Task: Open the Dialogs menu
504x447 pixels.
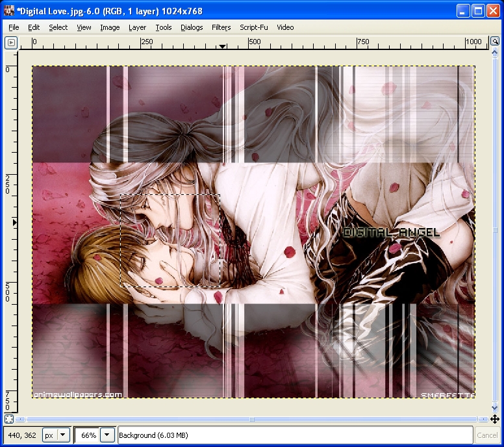Action: coord(192,27)
